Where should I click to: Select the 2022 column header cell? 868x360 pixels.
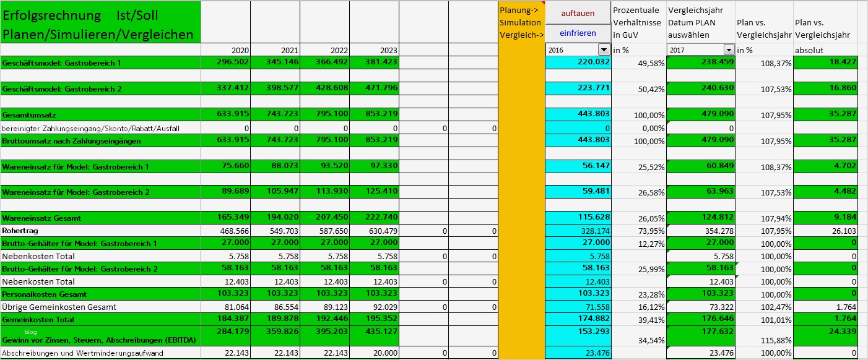click(324, 49)
